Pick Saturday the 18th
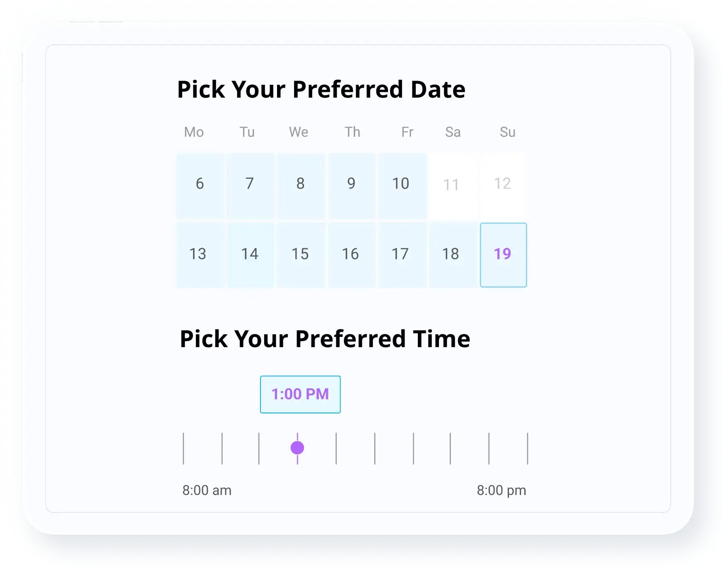Screen dimensions: 728x571 [x=453, y=255]
